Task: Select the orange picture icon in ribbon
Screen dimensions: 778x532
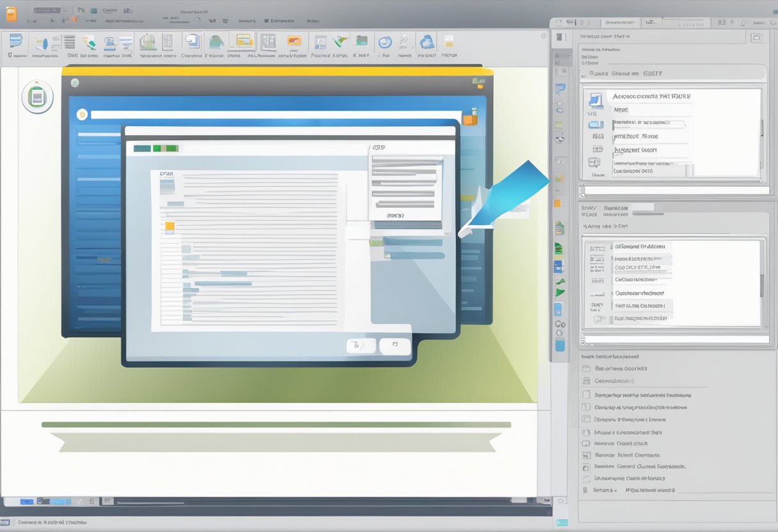Action: coord(294,42)
